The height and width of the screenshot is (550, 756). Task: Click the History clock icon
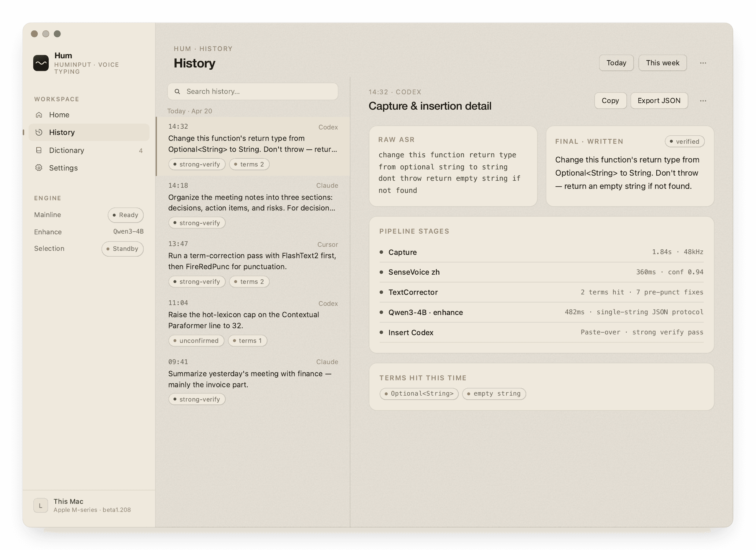39,132
